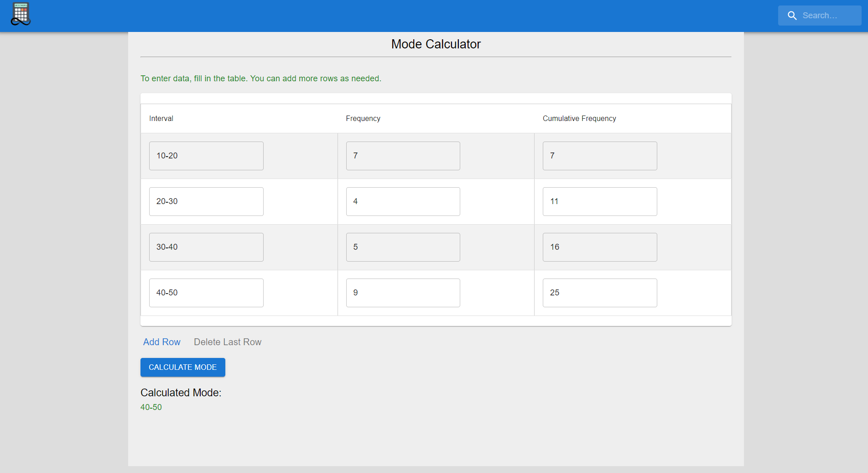The height and width of the screenshot is (473, 868).
Task: Click cumulative frequency field for 10-20 row
Action: pos(600,156)
